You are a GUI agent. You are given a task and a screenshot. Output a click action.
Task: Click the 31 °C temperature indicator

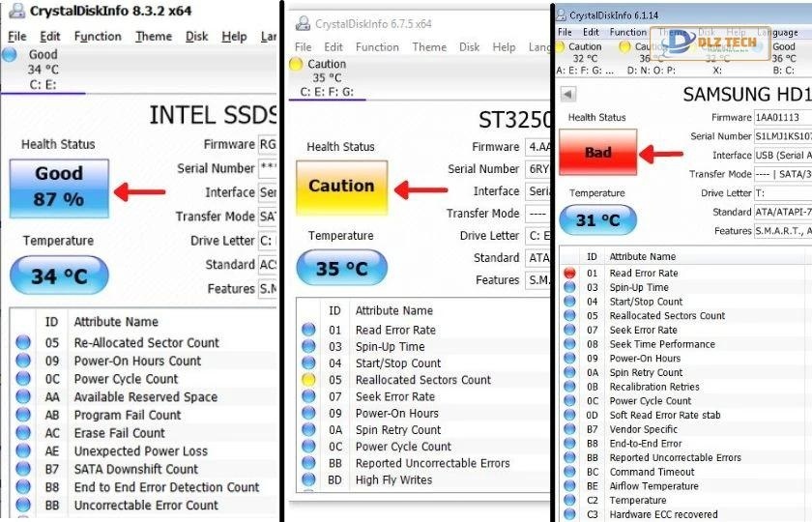596,219
